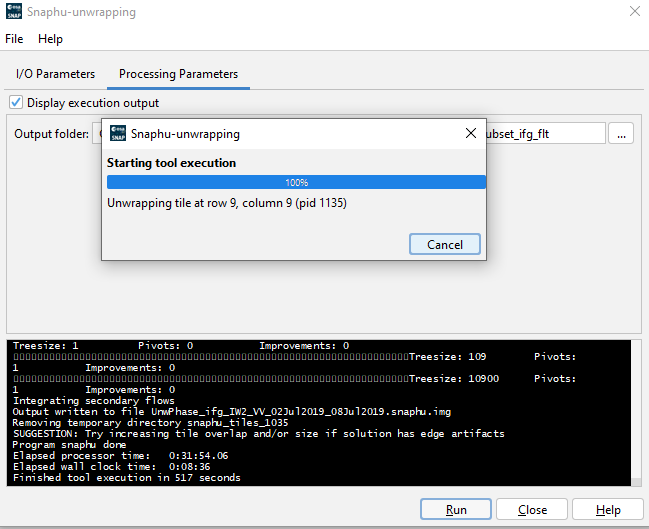Click the 'Output written to file' console line
Viewport: 649px width, 529px height.
[x=232, y=411]
